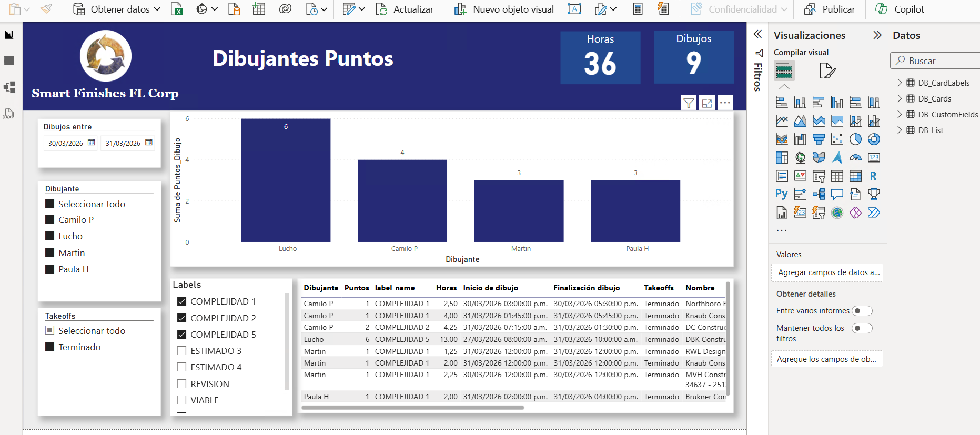
Task: Check the VIABLE label
Action: tap(182, 400)
